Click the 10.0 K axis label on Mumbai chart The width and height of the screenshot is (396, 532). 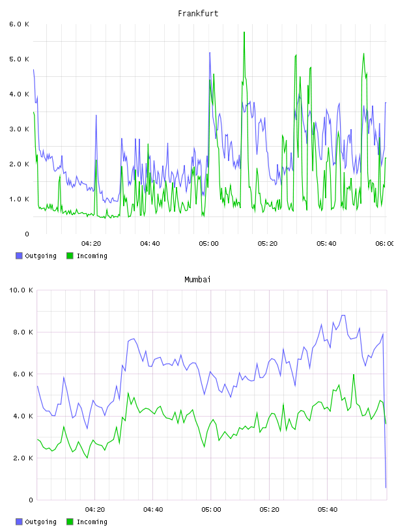coord(21,290)
